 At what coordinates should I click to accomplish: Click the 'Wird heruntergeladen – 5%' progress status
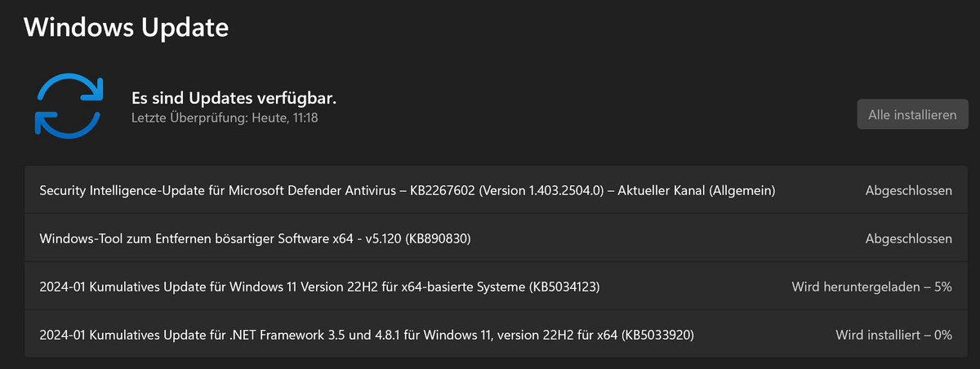click(x=871, y=287)
